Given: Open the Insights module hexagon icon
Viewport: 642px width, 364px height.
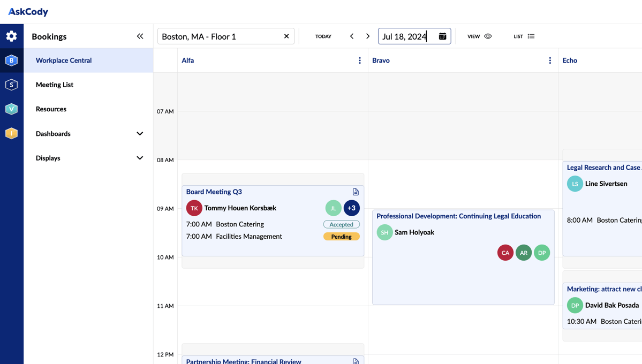Looking at the screenshot, I should tap(11, 133).
